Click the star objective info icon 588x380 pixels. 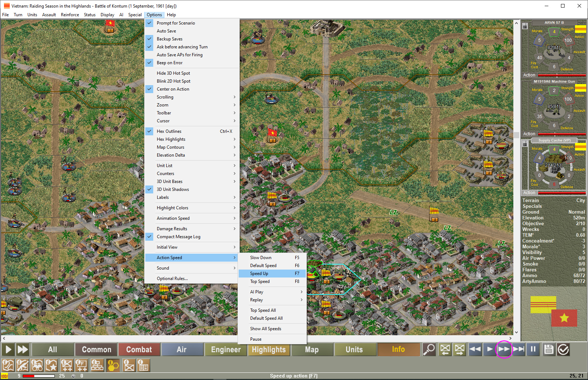point(52,365)
